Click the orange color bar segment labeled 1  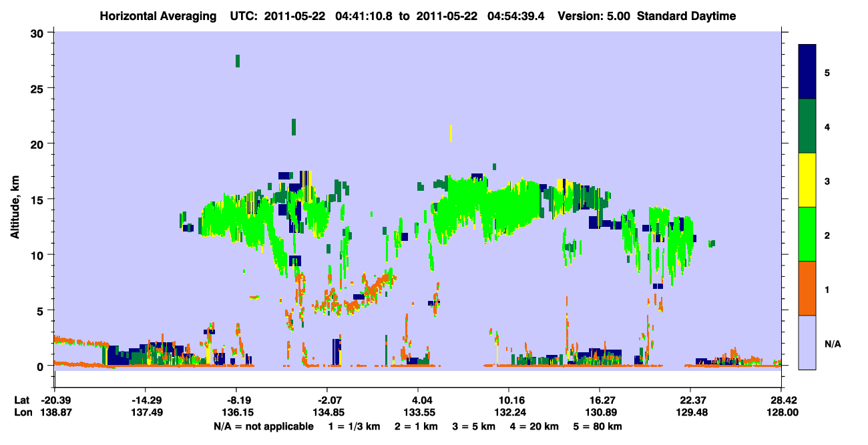807,288
